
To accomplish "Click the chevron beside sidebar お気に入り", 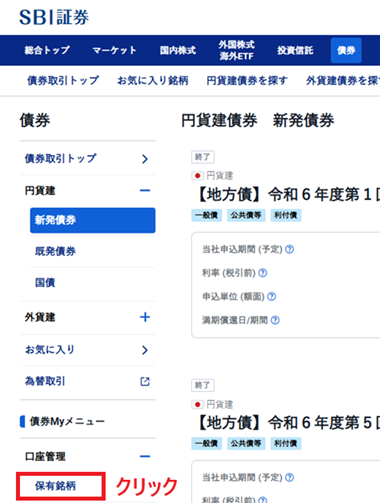I will [145, 350].
